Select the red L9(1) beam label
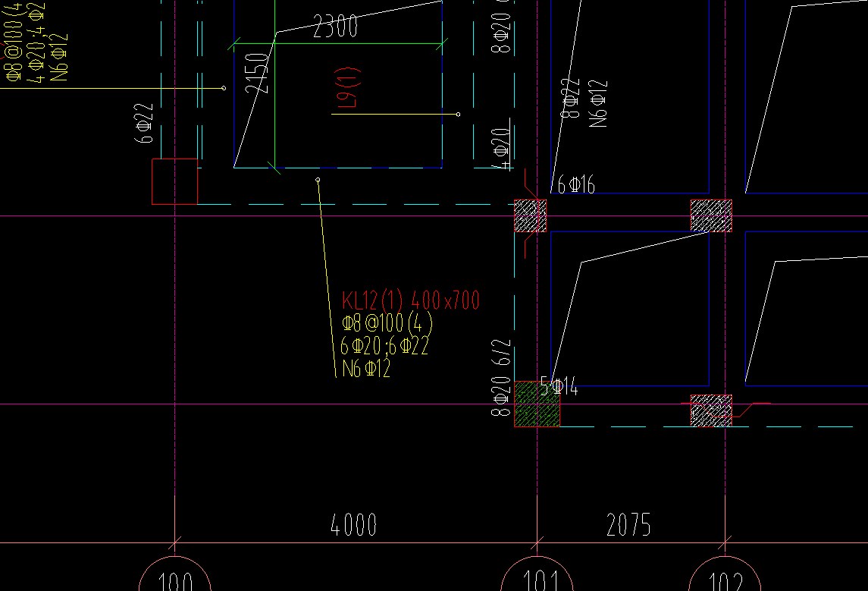This screenshot has width=868, height=591. click(x=349, y=87)
